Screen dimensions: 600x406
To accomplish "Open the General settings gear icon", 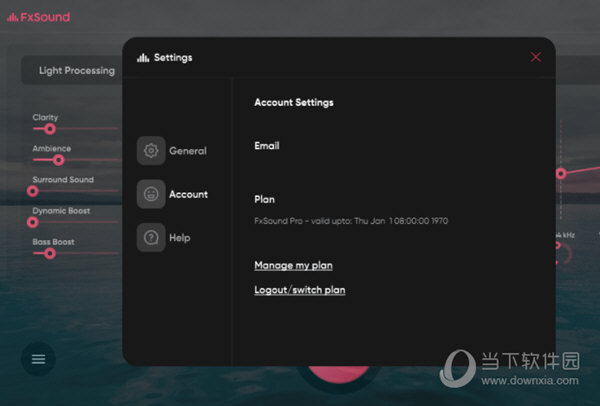I will 151,151.
